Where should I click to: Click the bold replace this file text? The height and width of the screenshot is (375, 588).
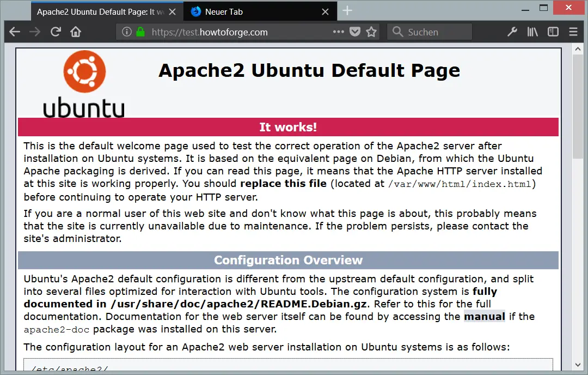coord(283,184)
